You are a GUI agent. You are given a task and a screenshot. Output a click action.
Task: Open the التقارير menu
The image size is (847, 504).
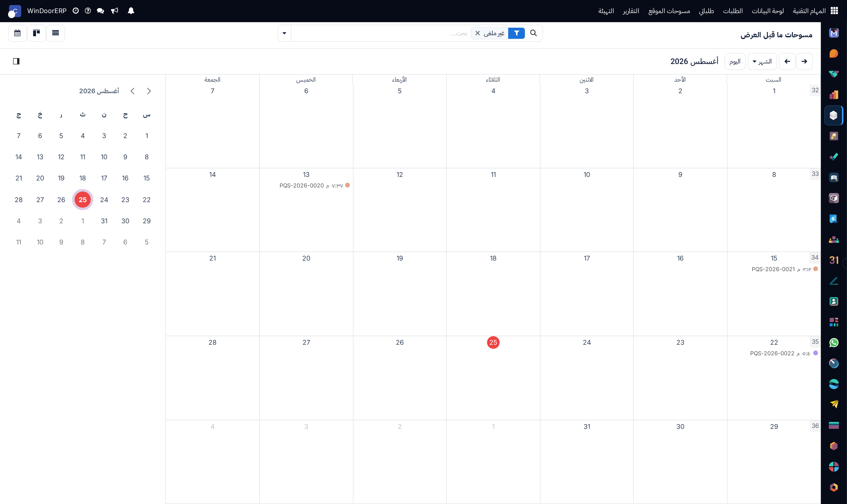(631, 11)
